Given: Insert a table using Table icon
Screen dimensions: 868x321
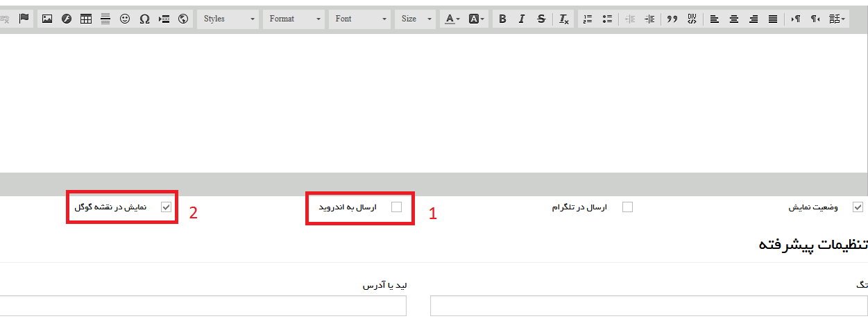Looking at the screenshot, I should click(86, 19).
